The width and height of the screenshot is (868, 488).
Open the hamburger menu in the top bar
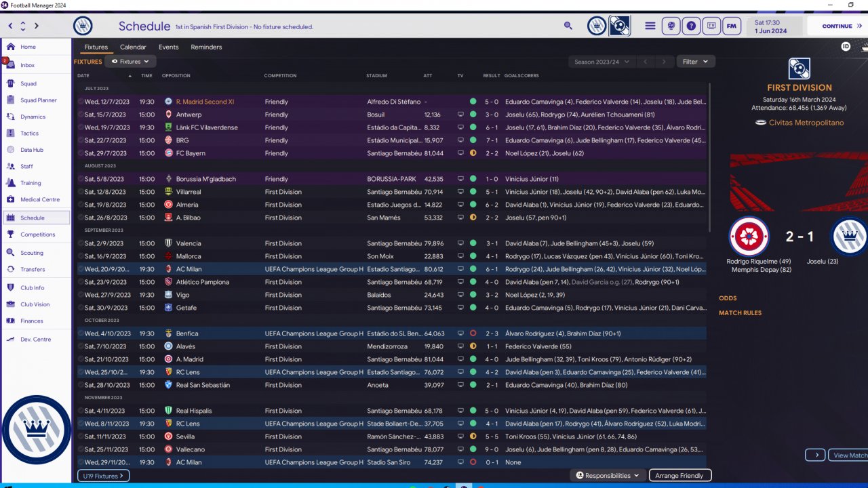[650, 26]
